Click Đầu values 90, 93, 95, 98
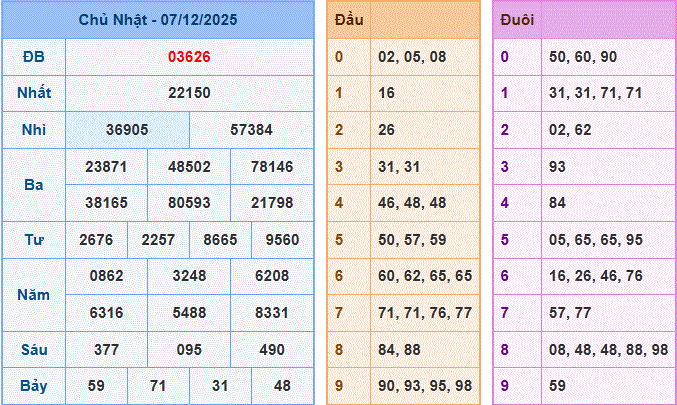The height and width of the screenshot is (405, 677). click(425, 386)
